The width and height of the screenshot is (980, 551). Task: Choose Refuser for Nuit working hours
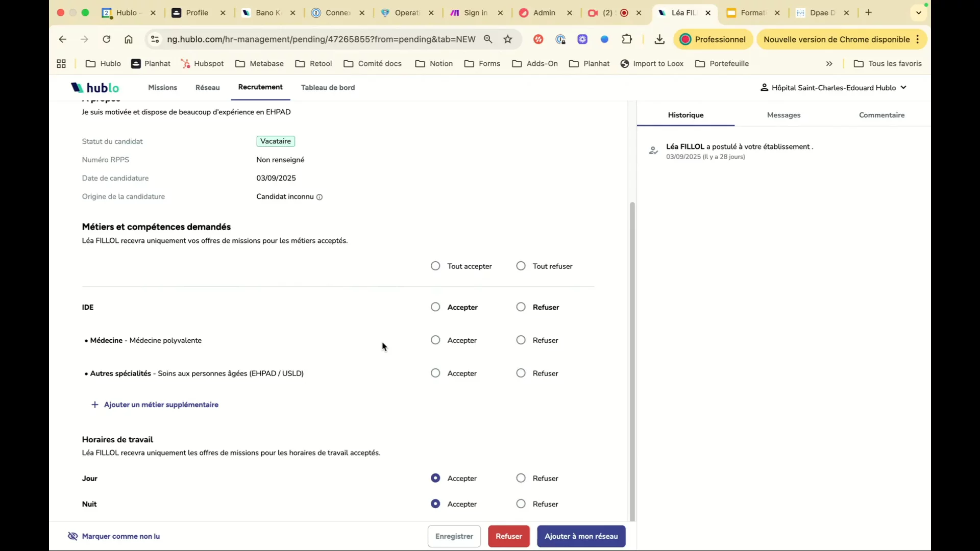click(521, 504)
